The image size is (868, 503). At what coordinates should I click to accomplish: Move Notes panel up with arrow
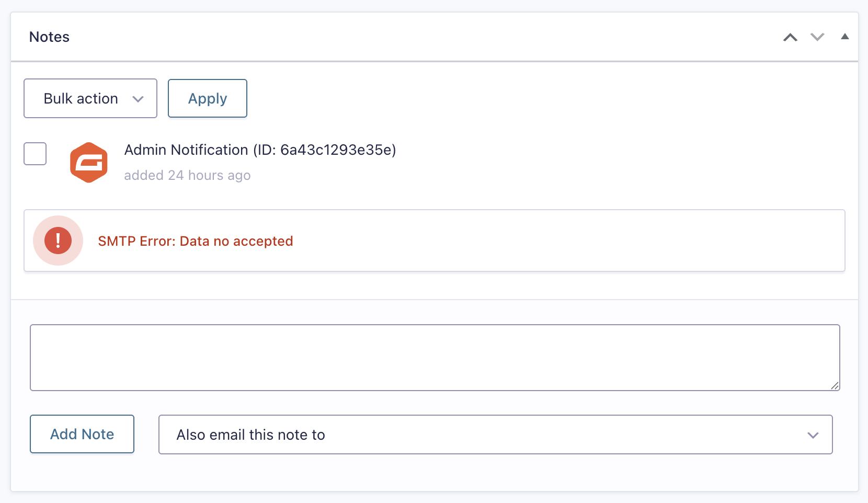click(x=790, y=37)
